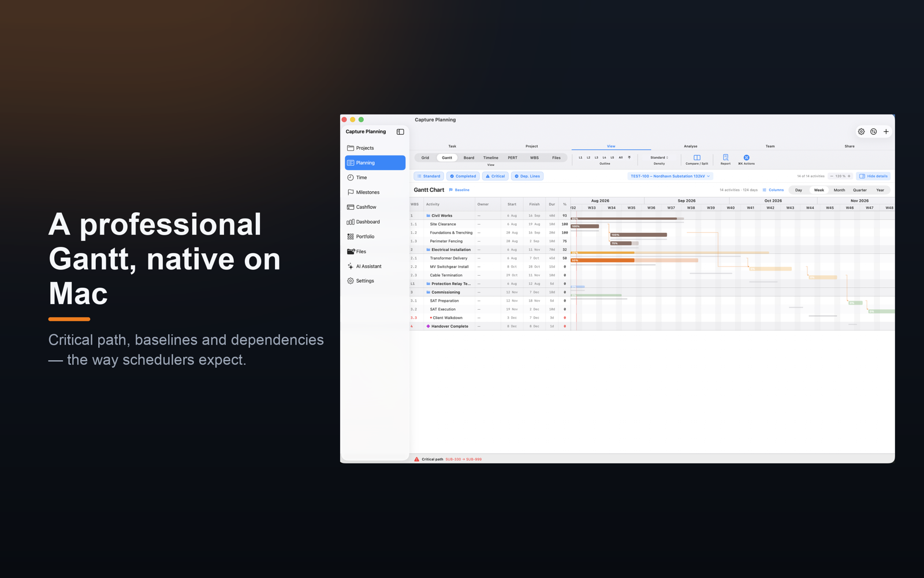
Task: Click the gear icon at top right
Action: click(x=861, y=132)
